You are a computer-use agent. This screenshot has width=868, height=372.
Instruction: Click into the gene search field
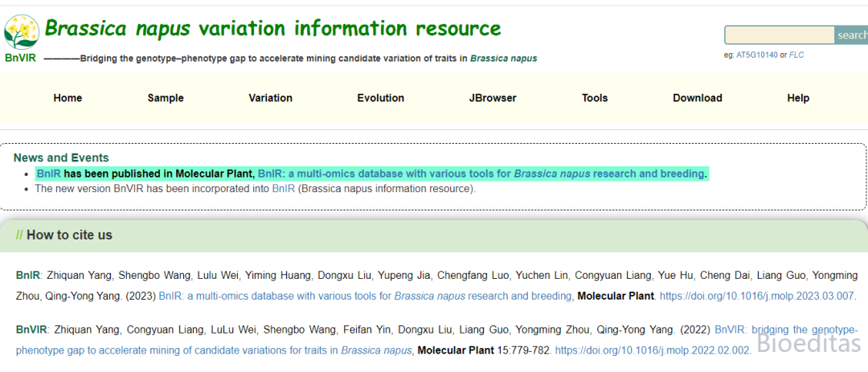pos(779,35)
